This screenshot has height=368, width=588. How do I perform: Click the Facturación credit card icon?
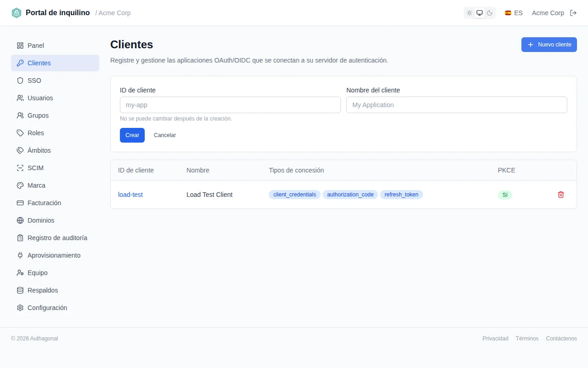pyautogui.click(x=20, y=203)
